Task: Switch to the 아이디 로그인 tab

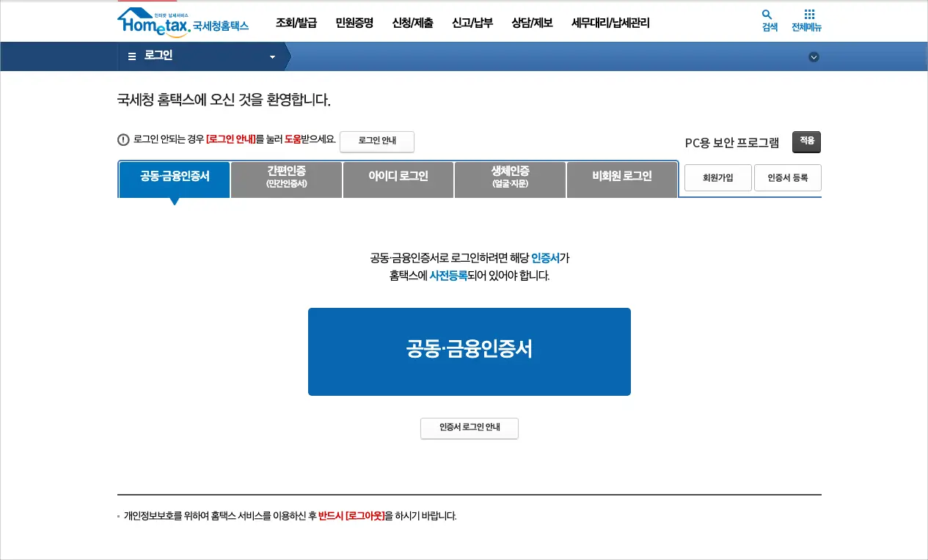Action: click(398, 179)
